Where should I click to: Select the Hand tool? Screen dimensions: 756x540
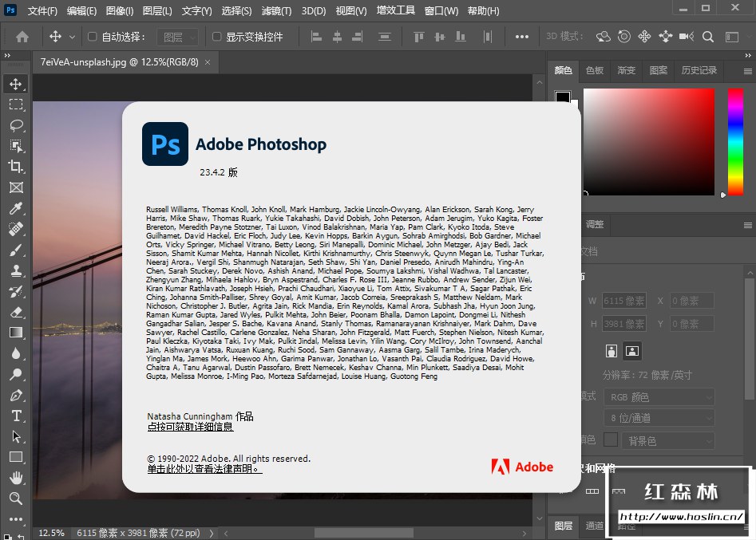16,478
